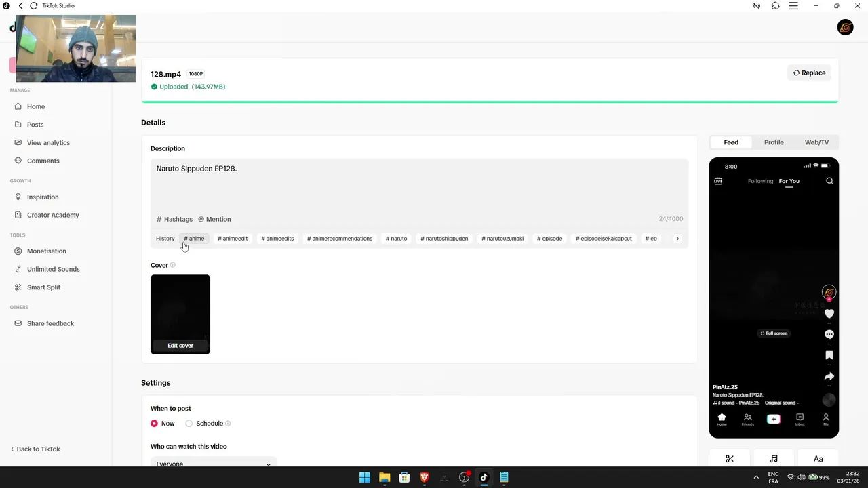This screenshot has height=488, width=868.
Task: Open Monetisation tools
Action: (46, 251)
